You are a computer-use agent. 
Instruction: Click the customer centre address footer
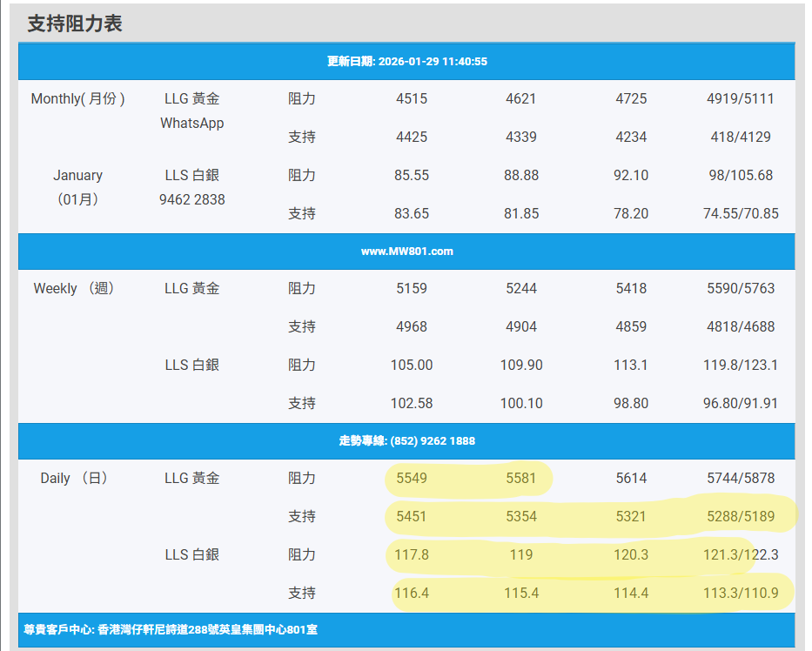coord(170,629)
